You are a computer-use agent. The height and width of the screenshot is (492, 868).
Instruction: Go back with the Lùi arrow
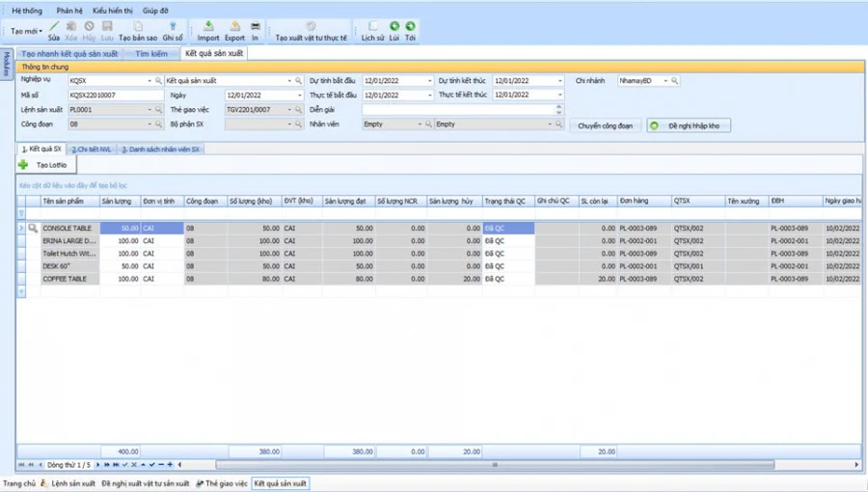(x=394, y=26)
